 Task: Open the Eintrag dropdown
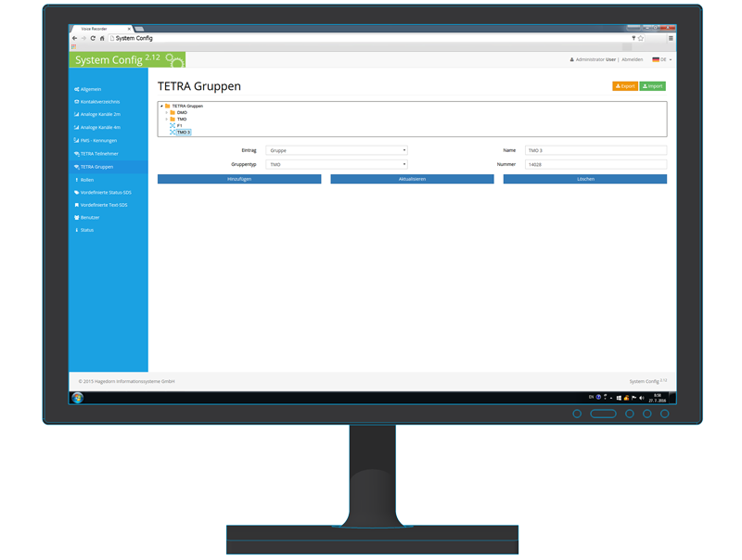coord(337,150)
